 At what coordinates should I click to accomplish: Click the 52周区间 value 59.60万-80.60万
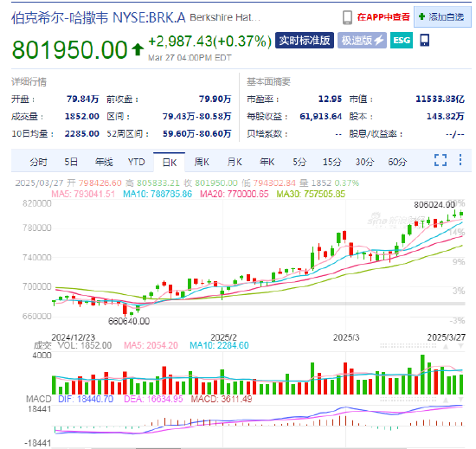(x=197, y=134)
